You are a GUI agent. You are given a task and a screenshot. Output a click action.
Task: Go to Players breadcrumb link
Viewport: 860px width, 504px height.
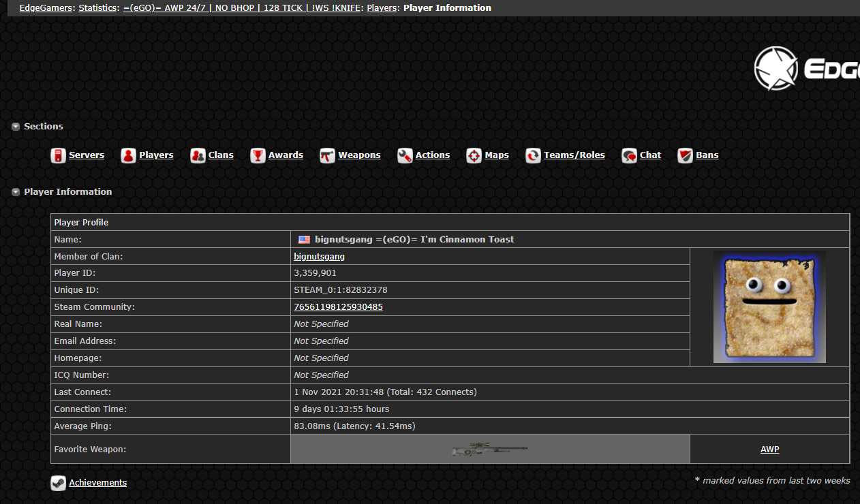point(382,8)
